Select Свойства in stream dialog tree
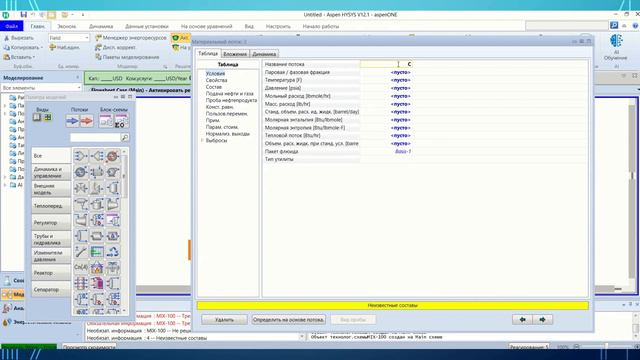The width and height of the screenshot is (640, 360). (216, 80)
